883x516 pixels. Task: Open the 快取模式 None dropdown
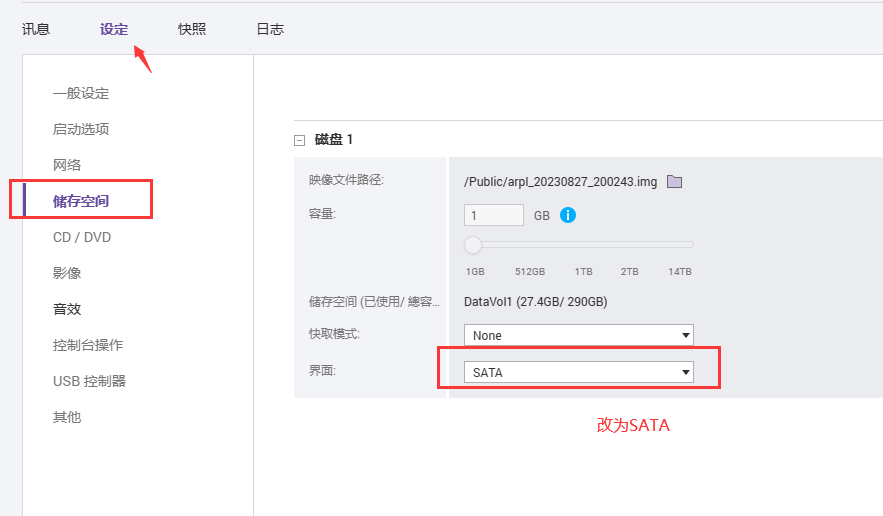(x=578, y=335)
